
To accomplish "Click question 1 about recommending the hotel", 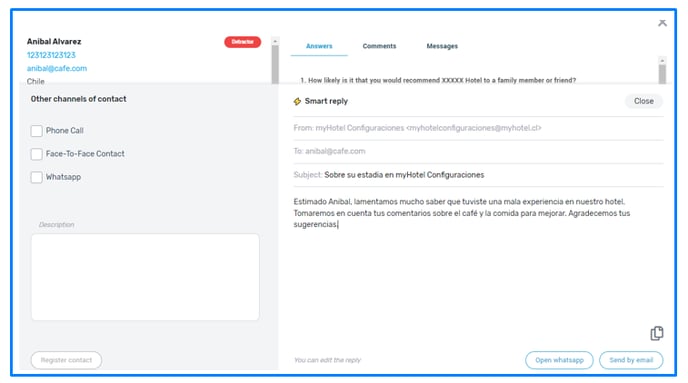I will [x=438, y=80].
